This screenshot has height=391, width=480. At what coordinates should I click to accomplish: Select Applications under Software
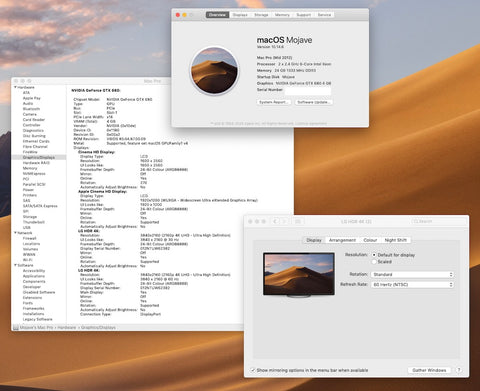[34, 276]
